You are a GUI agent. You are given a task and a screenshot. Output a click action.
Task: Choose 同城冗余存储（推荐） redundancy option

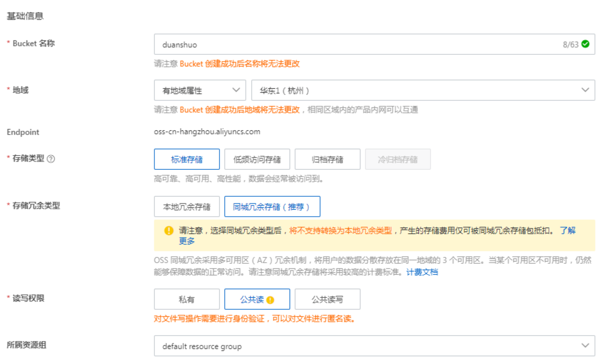click(x=272, y=207)
